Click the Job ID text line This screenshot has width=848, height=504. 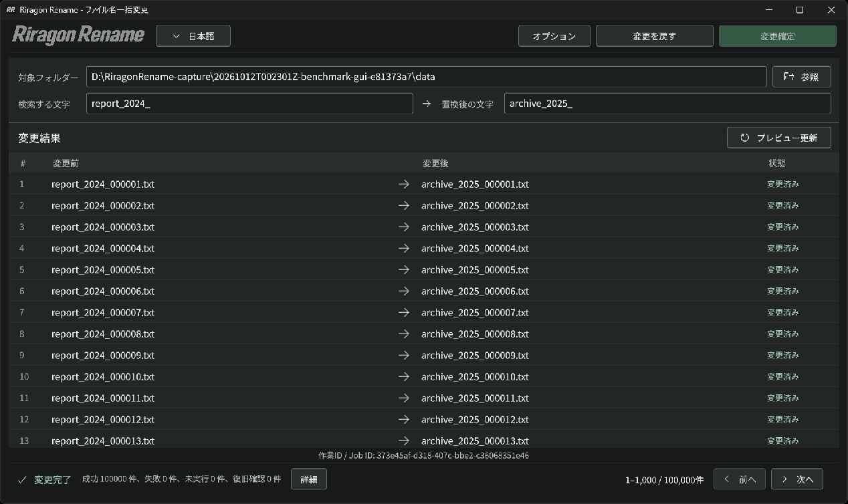point(424,455)
